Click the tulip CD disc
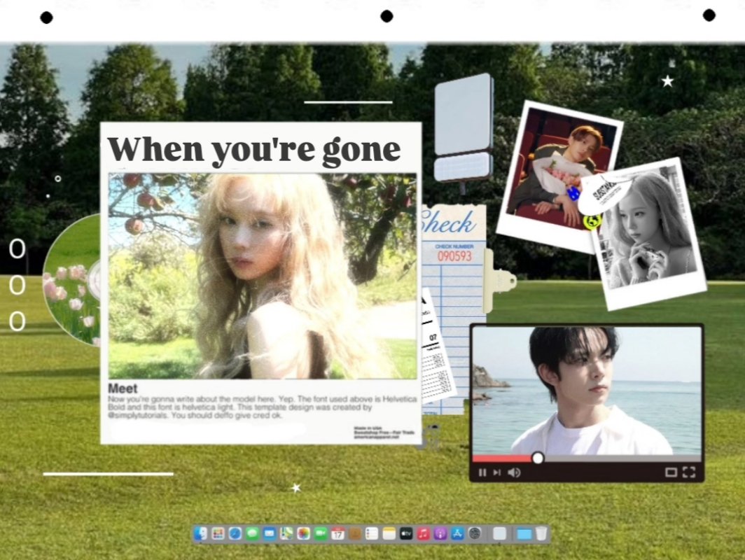Screen dimensions: 745x560 click(71, 280)
